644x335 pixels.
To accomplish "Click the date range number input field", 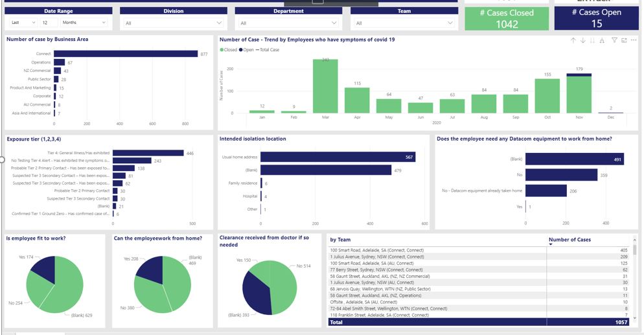I will click(x=48, y=23).
